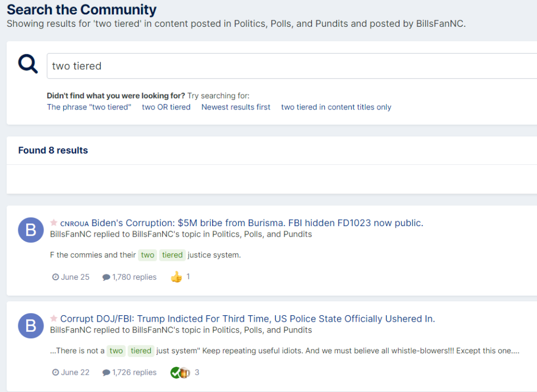Click highlighted 'two' in 'There is not a' snippet
This screenshot has height=392, width=537.
tap(116, 351)
